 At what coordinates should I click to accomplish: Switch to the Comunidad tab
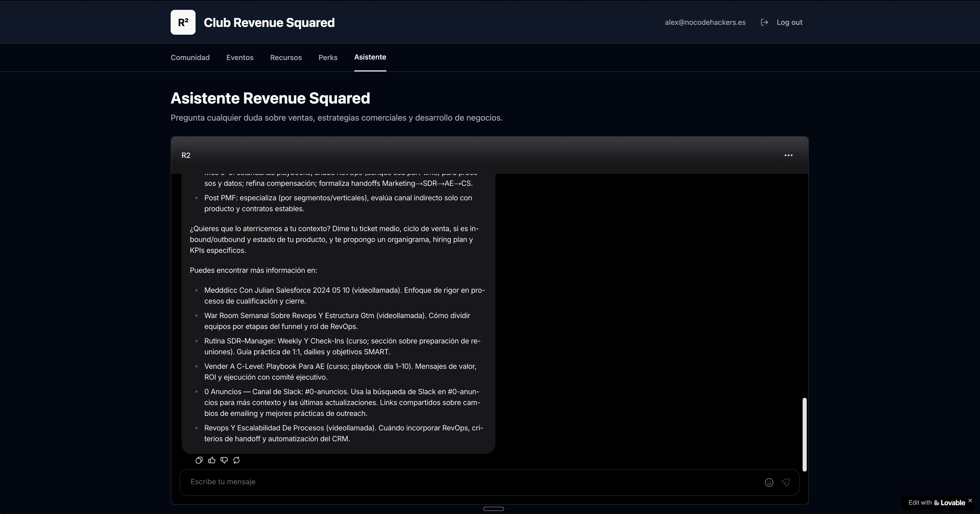190,57
